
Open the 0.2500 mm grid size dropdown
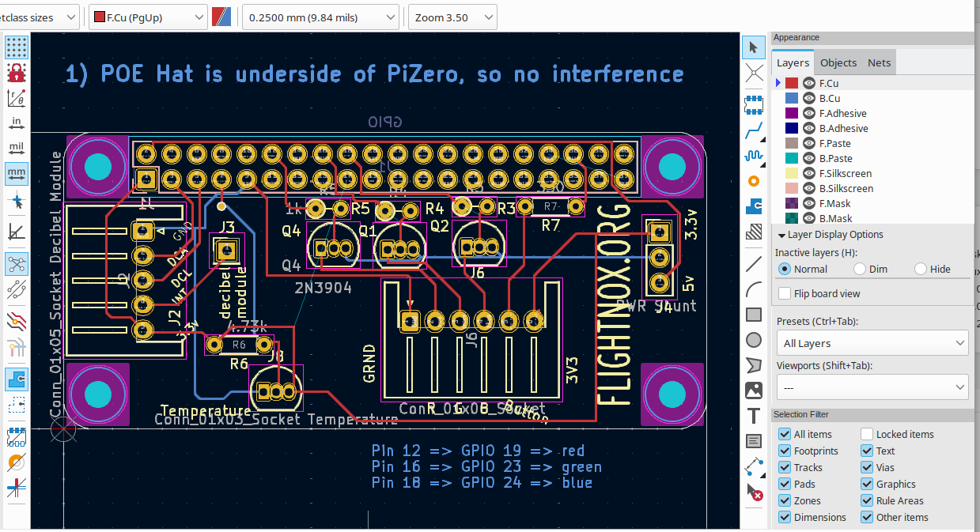coord(320,17)
